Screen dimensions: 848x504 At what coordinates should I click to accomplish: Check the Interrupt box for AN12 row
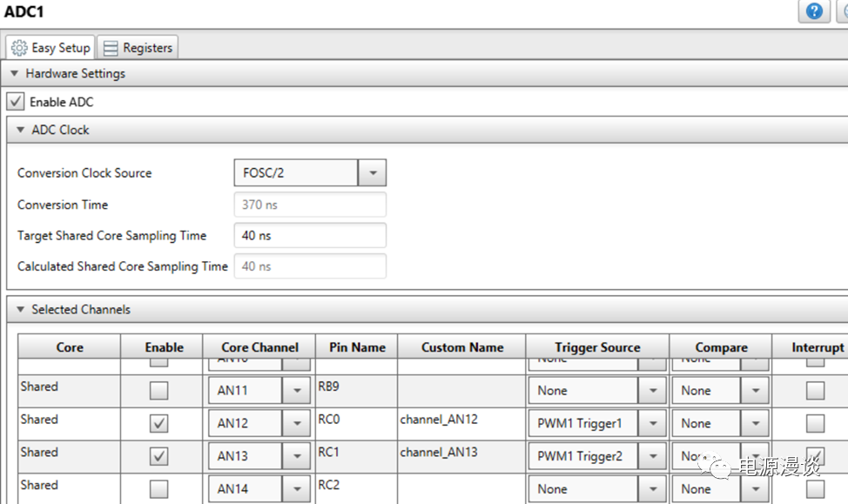815,424
